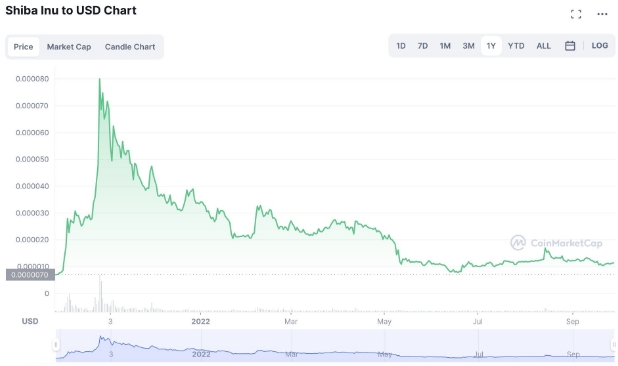Viewport: 618px width, 366px height.
Task: Select the 1Y time range
Action: (x=491, y=46)
